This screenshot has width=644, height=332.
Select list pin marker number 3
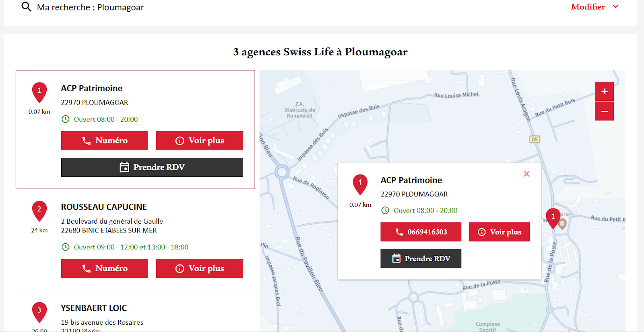(x=39, y=312)
